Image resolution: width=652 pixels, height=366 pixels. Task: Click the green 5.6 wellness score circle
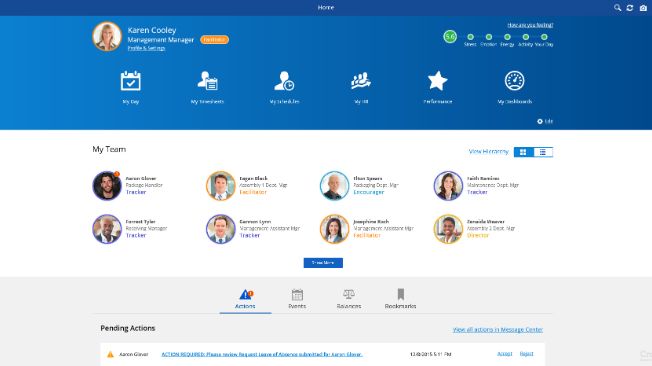point(450,37)
